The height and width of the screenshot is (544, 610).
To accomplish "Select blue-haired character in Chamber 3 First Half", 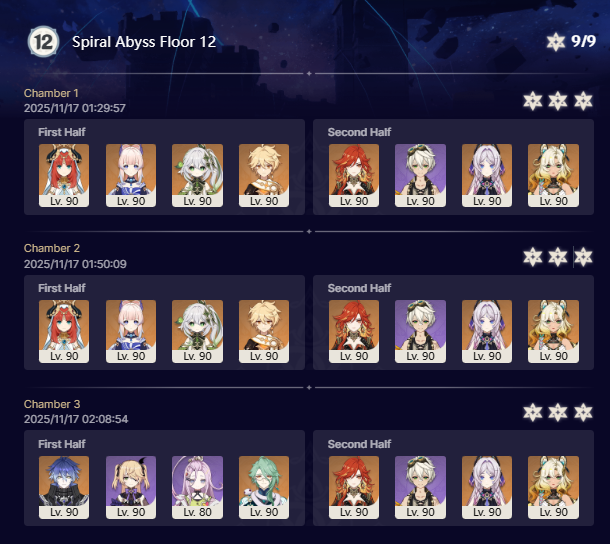I will [64, 487].
